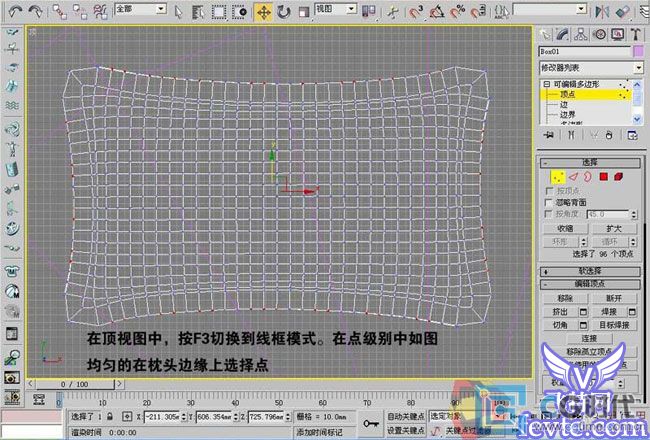Click the Undo arrow in the top toolbar

point(15,12)
